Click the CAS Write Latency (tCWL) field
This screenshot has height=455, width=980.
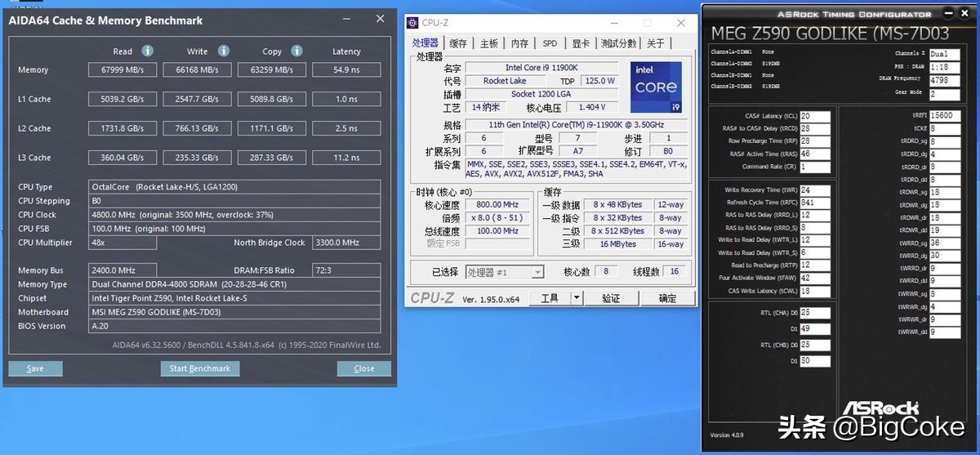click(x=815, y=291)
